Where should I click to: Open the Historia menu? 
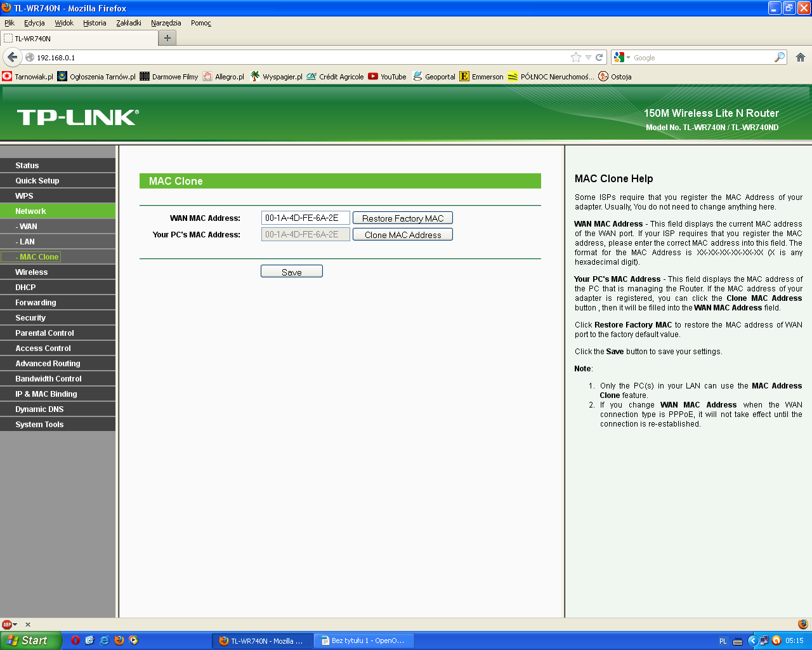pyautogui.click(x=95, y=23)
